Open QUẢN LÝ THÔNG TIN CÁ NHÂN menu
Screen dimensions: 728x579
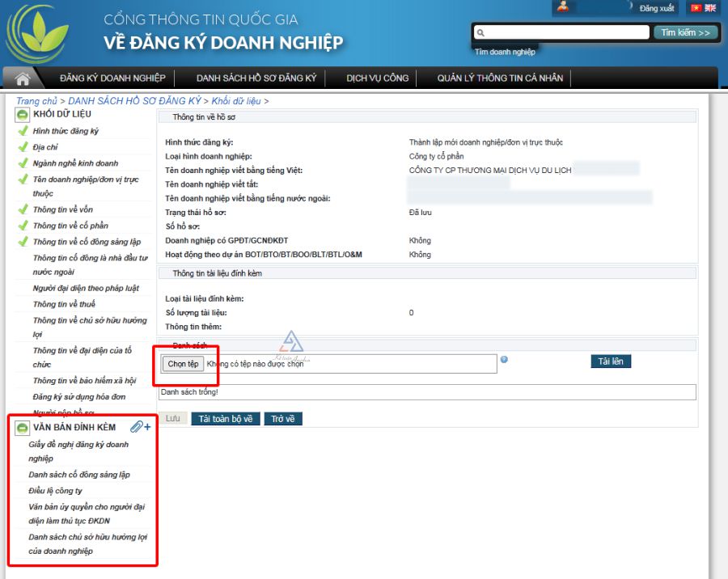(x=500, y=78)
